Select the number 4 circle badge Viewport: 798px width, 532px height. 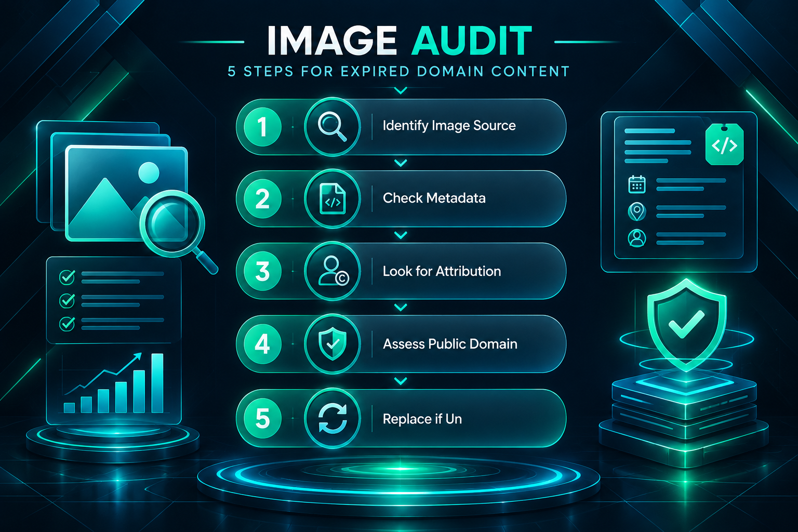[x=262, y=344]
